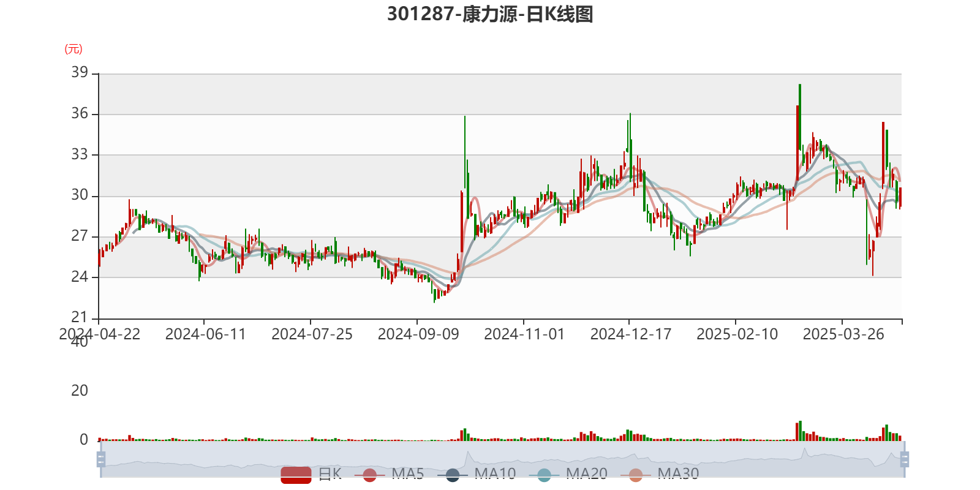Click the chart title 301287-康力源-日K线图
This screenshot has width=980, height=490.
[490, 13]
